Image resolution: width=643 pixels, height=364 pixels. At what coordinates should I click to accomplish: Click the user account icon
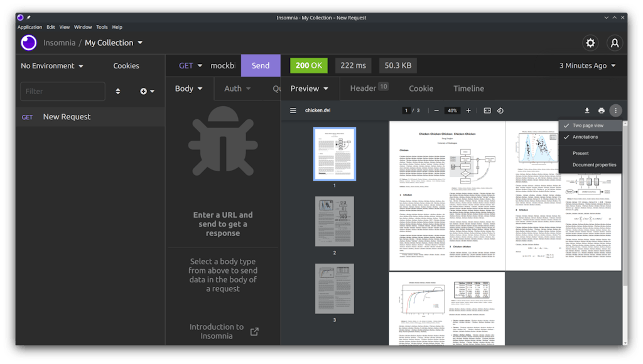pos(615,43)
